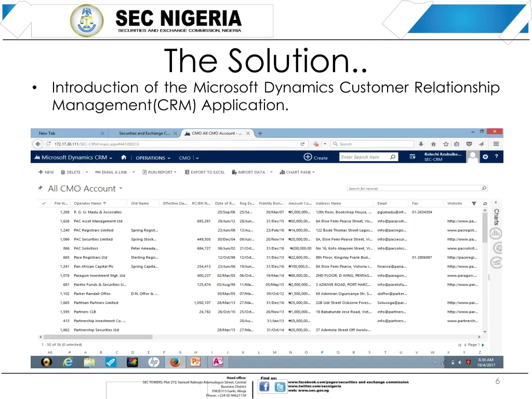Go to next page arrow beside Page 1
Image resolution: width=532 pixels, height=399 pixels.
point(483,345)
